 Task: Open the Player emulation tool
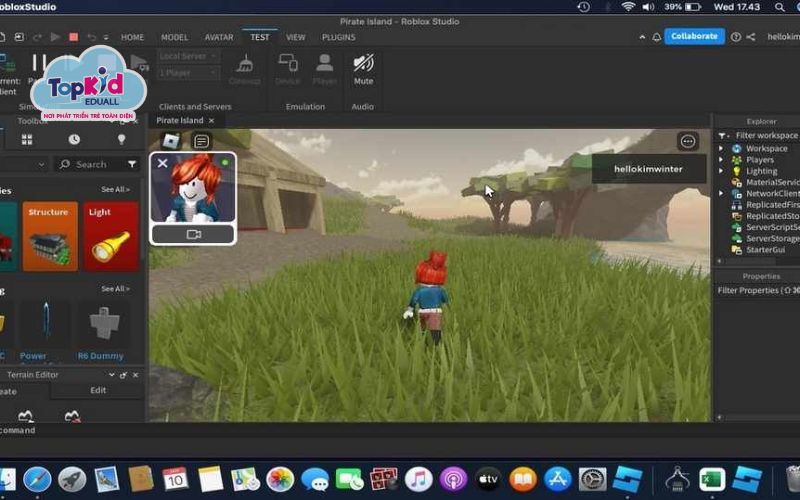click(324, 69)
